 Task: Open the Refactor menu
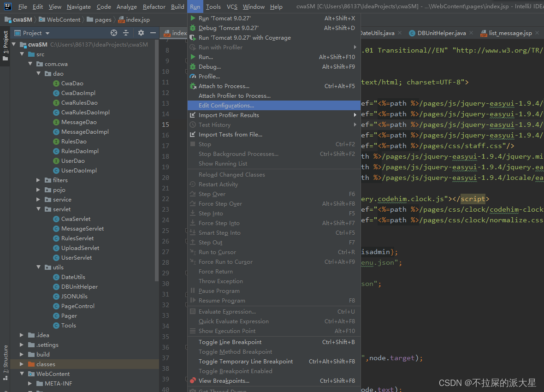coord(154,6)
